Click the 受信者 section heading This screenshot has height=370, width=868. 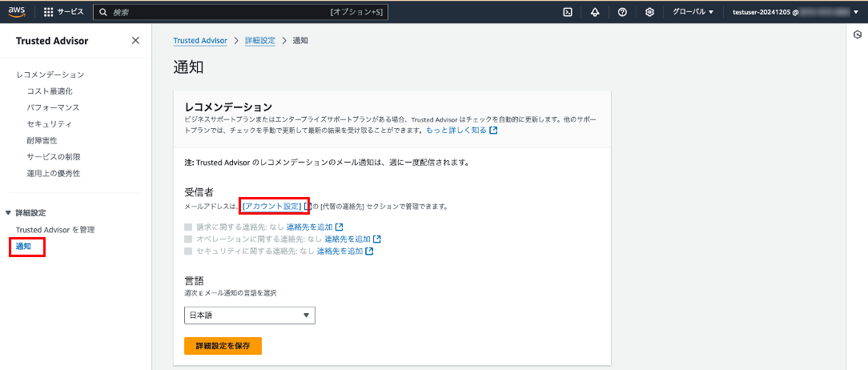199,192
